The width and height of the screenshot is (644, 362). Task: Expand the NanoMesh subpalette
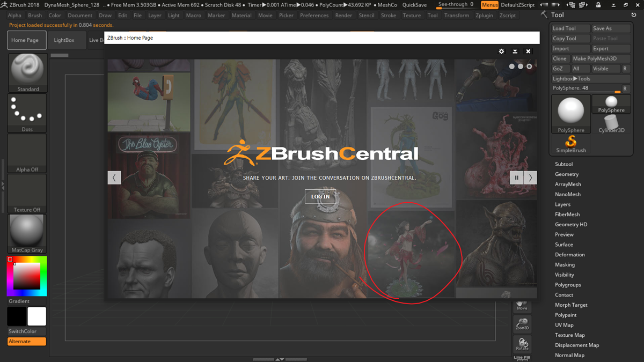568,195
